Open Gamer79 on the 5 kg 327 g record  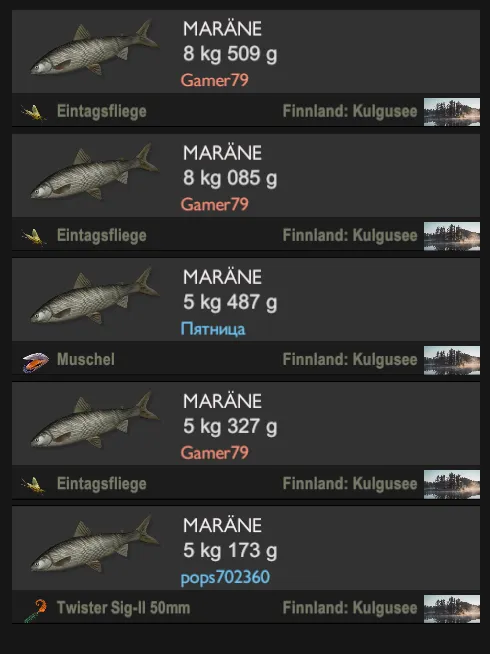coord(214,453)
